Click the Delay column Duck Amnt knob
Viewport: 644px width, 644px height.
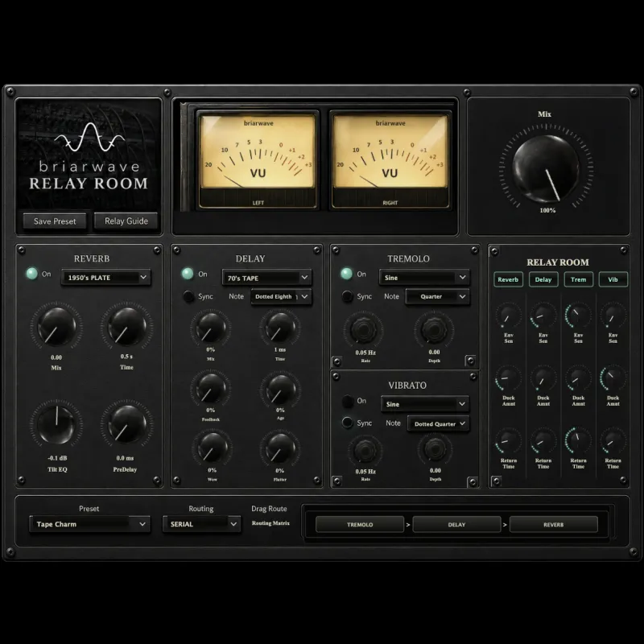coord(543,379)
